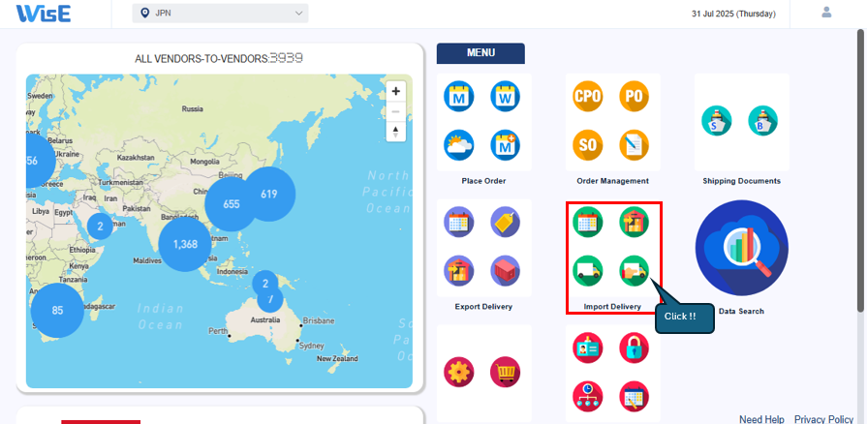Open the yellow price tag Export icon
Viewport: 868px width, 424px height.
pos(506,222)
